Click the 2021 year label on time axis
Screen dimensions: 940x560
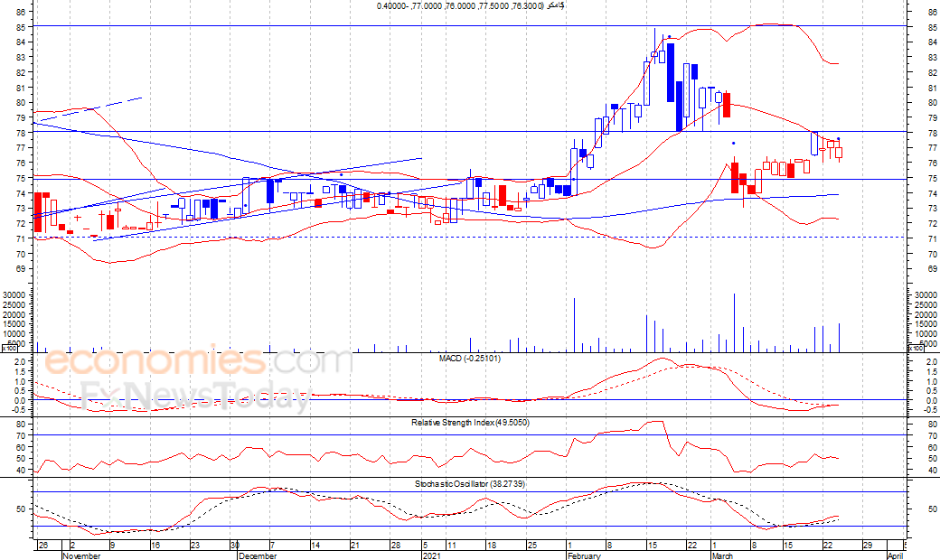[432, 555]
